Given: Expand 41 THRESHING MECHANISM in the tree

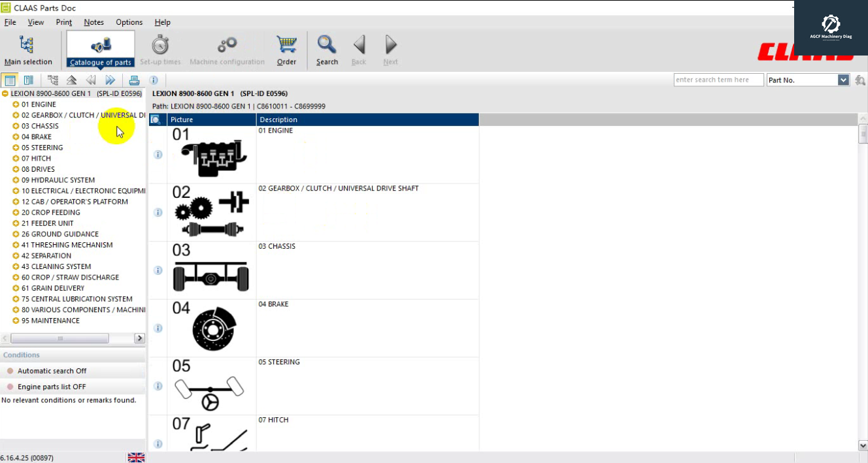Looking at the screenshot, I should [16, 245].
